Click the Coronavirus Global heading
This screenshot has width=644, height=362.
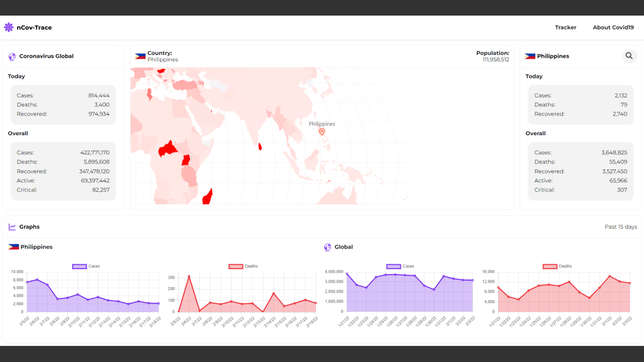click(x=46, y=56)
